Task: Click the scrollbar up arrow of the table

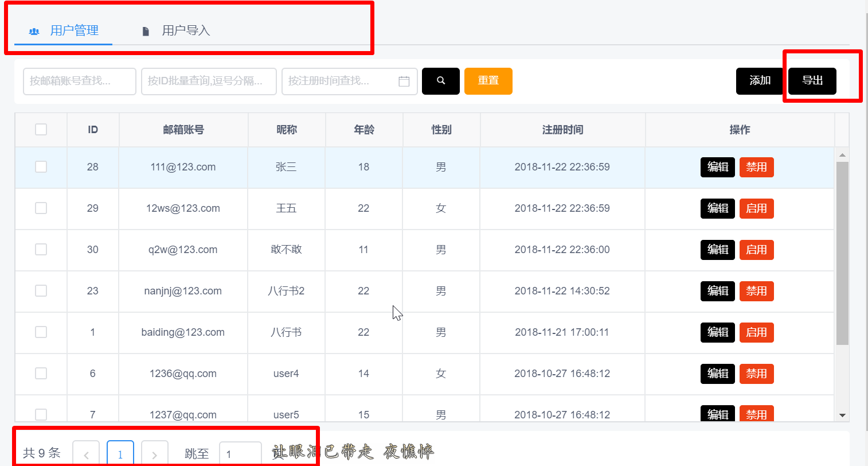Action: coord(842,154)
